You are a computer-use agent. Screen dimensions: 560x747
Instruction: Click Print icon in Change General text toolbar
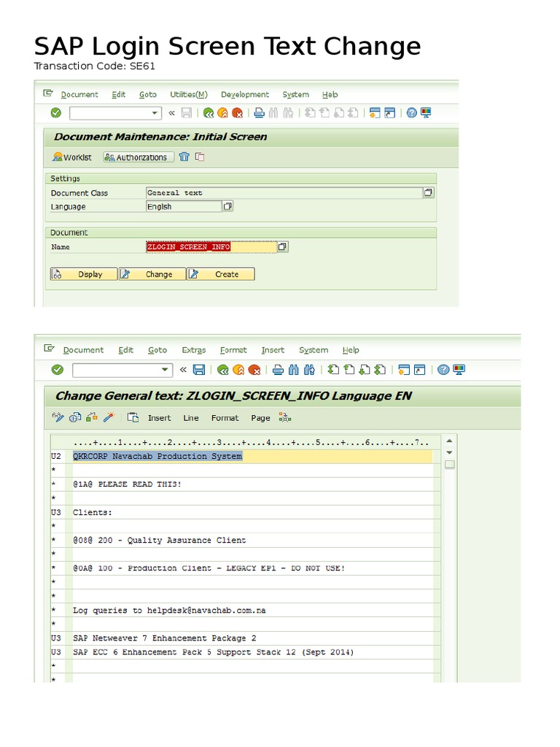[x=278, y=370]
